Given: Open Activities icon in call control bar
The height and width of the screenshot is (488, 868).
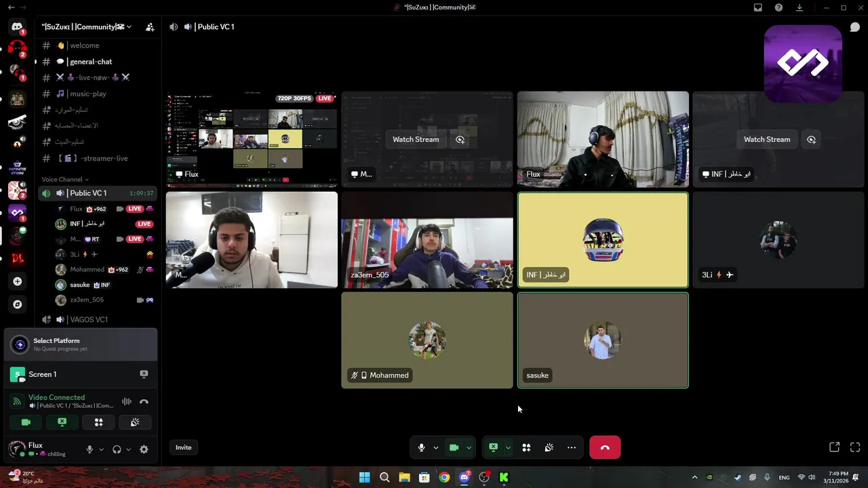Looking at the screenshot, I should coord(526,447).
